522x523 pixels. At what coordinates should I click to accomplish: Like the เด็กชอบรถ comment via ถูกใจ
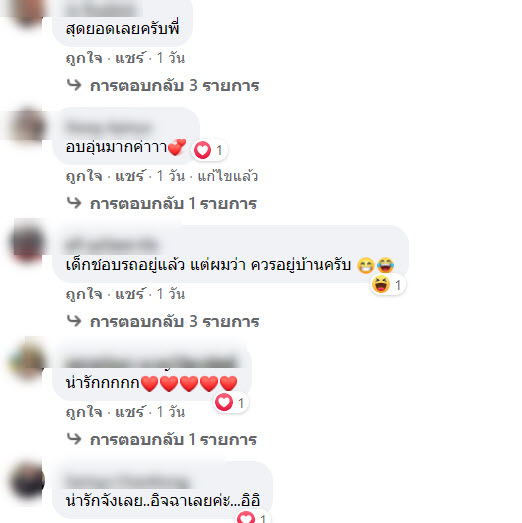tap(84, 294)
